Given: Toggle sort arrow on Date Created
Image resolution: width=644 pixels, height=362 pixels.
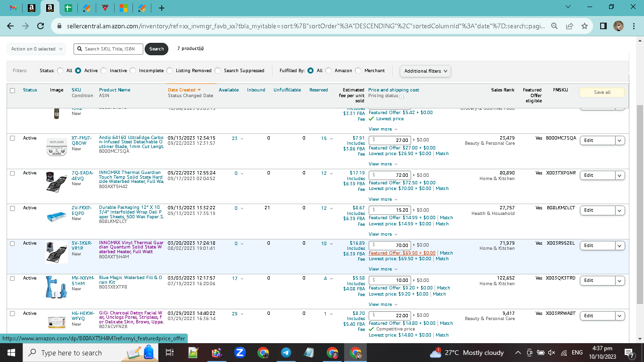Looking at the screenshot, I should click(x=199, y=90).
